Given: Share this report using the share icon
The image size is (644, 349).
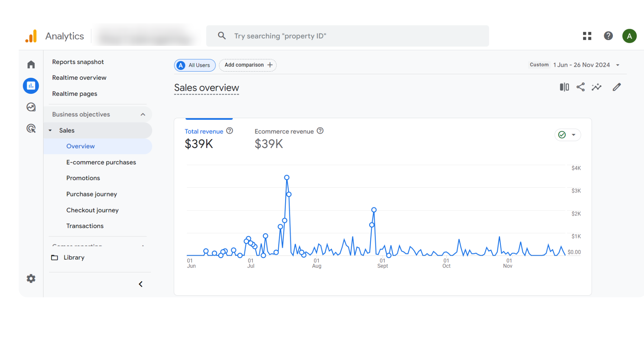Looking at the screenshot, I should (580, 87).
